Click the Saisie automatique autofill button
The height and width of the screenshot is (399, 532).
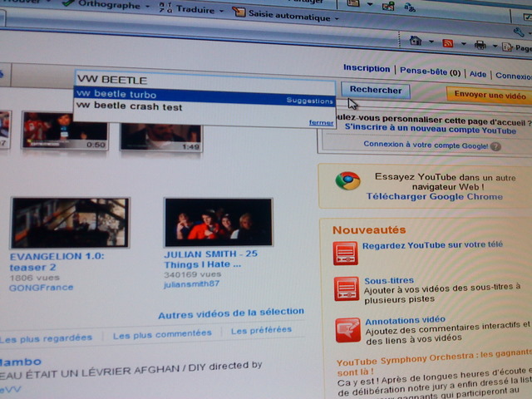click(281, 15)
